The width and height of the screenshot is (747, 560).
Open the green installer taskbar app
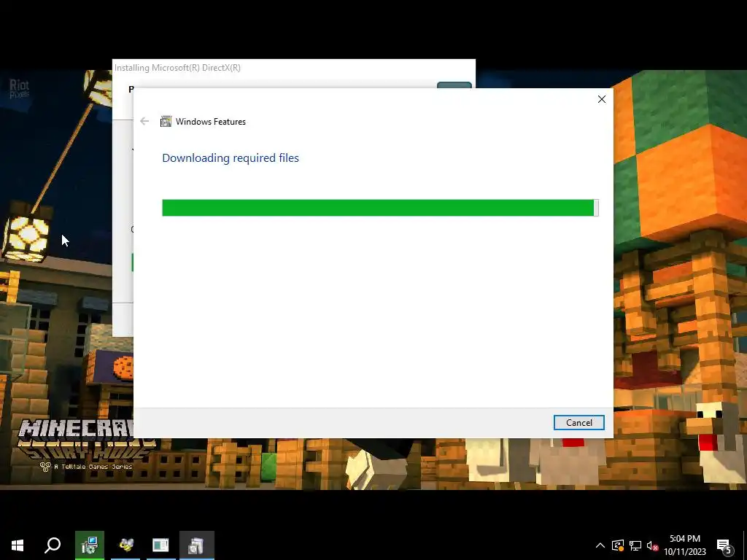pos(90,545)
